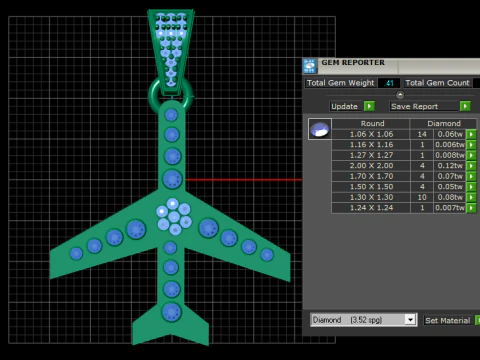
Task: Select the 1.24 X 1.24 size cell
Action: pos(371,208)
